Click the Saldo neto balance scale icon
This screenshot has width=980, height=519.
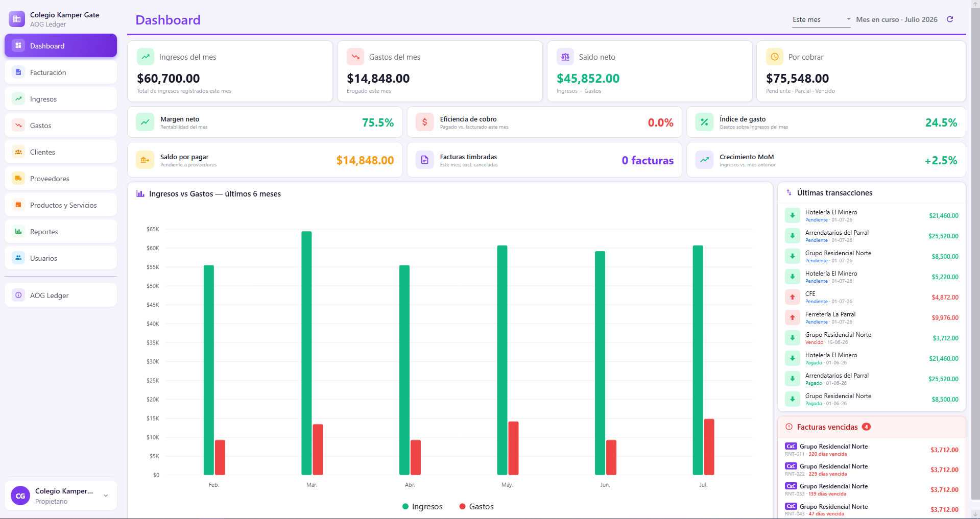point(565,57)
